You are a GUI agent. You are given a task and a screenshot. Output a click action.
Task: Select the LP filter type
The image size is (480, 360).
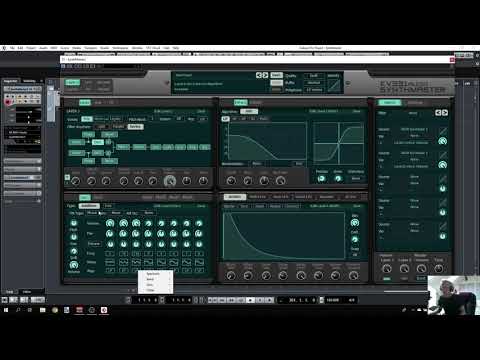225,119
